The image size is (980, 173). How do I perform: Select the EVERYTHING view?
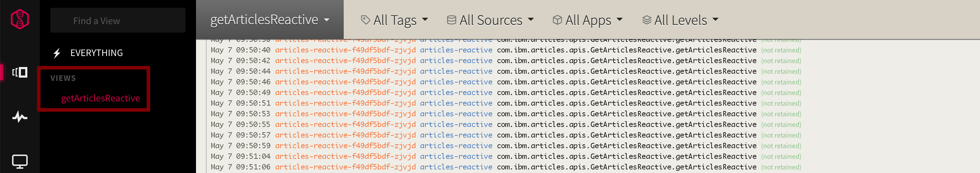[96, 53]
